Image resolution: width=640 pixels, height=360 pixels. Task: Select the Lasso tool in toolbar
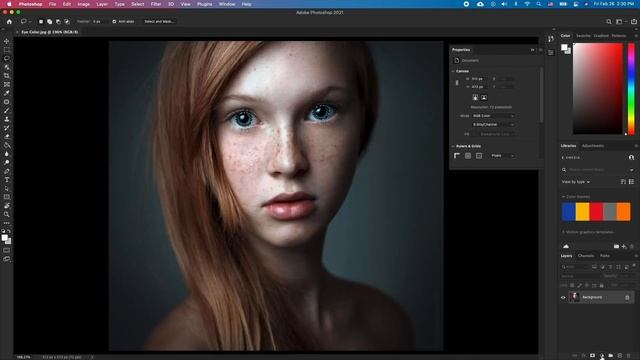coord(7,58)
